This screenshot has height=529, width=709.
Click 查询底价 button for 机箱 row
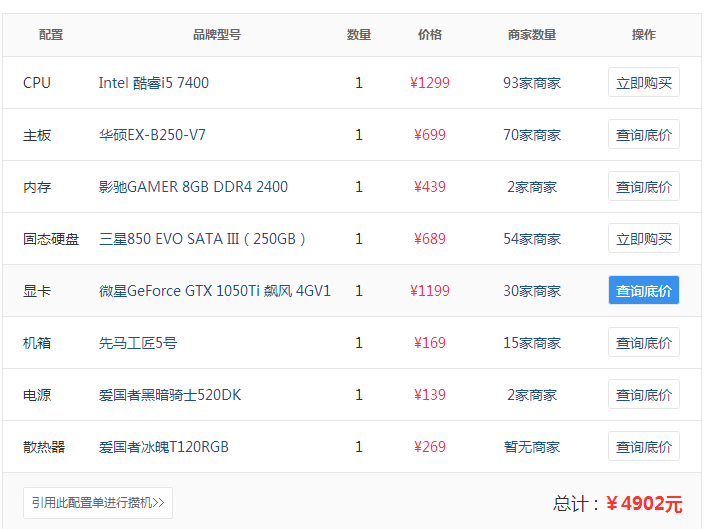coord(643,342)
